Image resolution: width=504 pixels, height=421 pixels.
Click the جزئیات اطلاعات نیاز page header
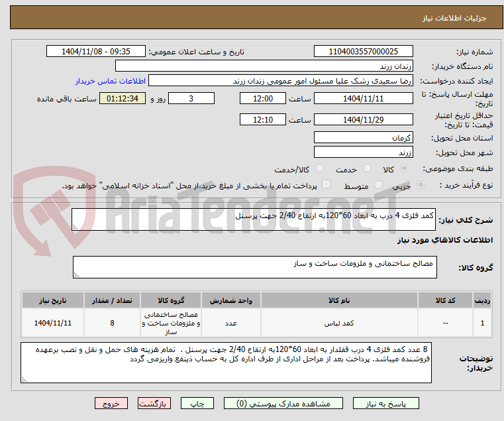tap(454, 18)
